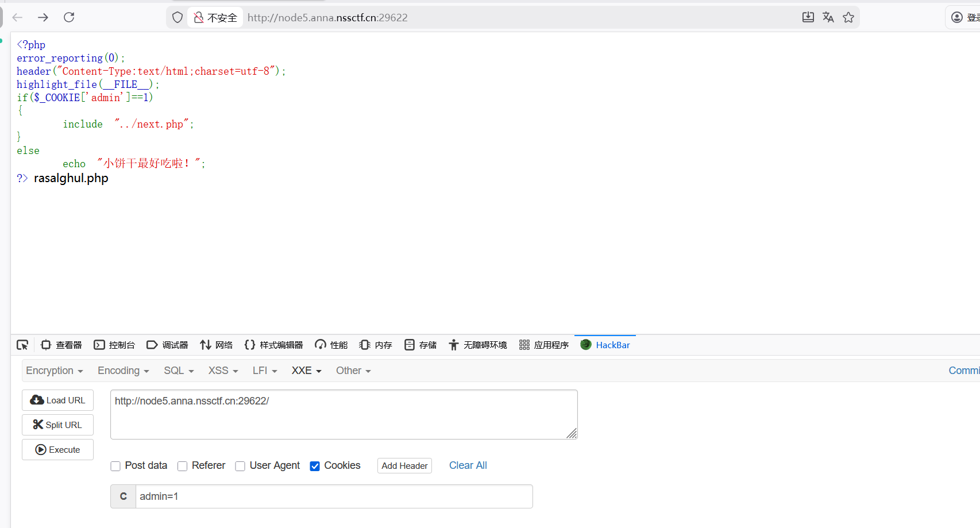The height and width of the screenshot is (528, 980).
Task: Click the browser reload page icon
Action: tap(69, 17)
